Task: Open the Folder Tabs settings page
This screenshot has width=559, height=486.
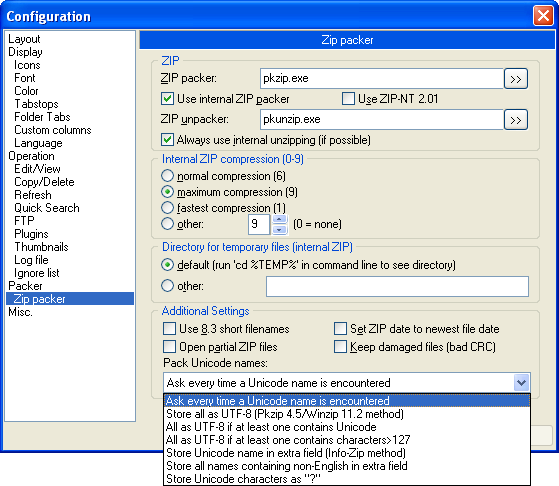Action: coord(42,117)
